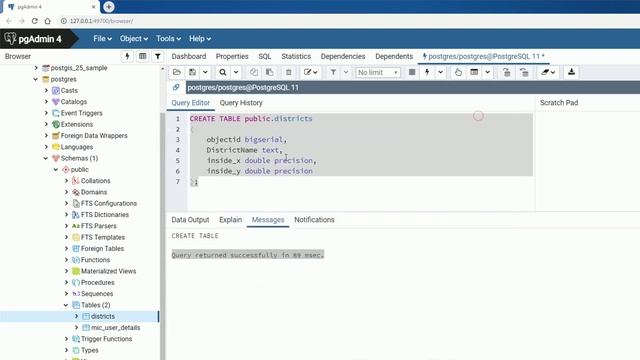Open the Execute options dropdown arrow
This screenshot has height=360, width=640.
tap(440, 72)
